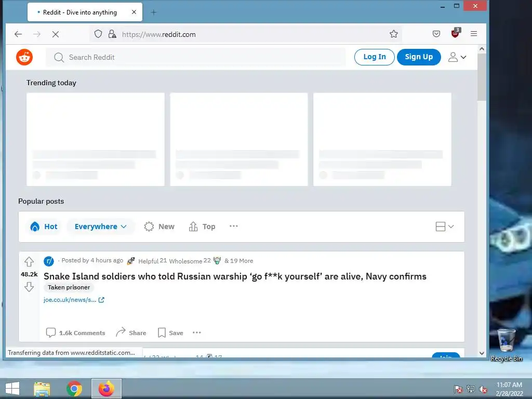Bookmark this page with the star
This screenshot has height=399, width=532.
tap(394, 34)
